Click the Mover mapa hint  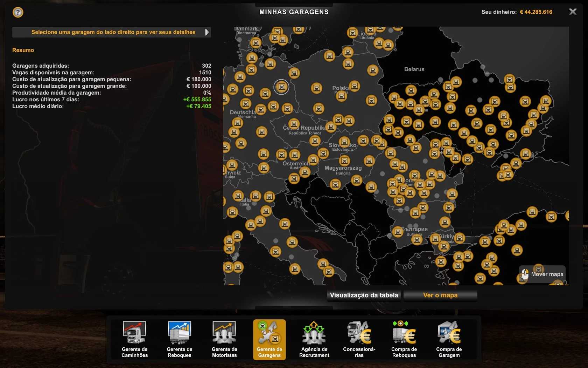pyautogui.click(x=542, y=274)
